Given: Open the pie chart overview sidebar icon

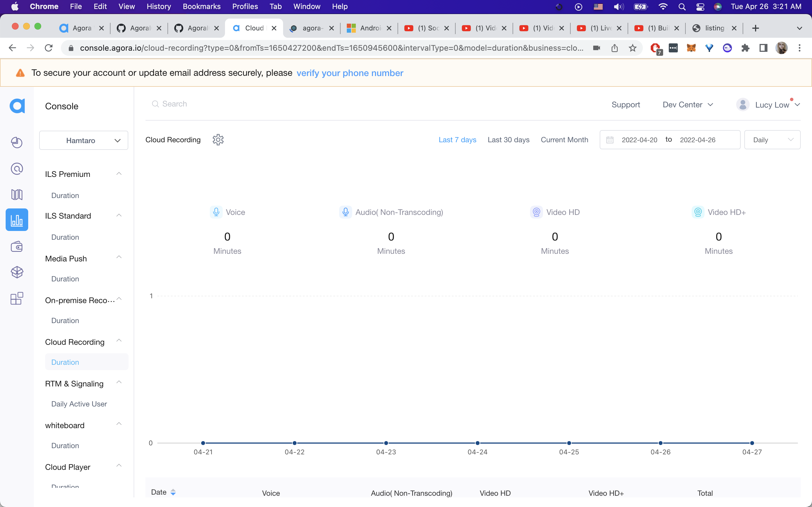Looking at the screenshot, I should 17,143.
